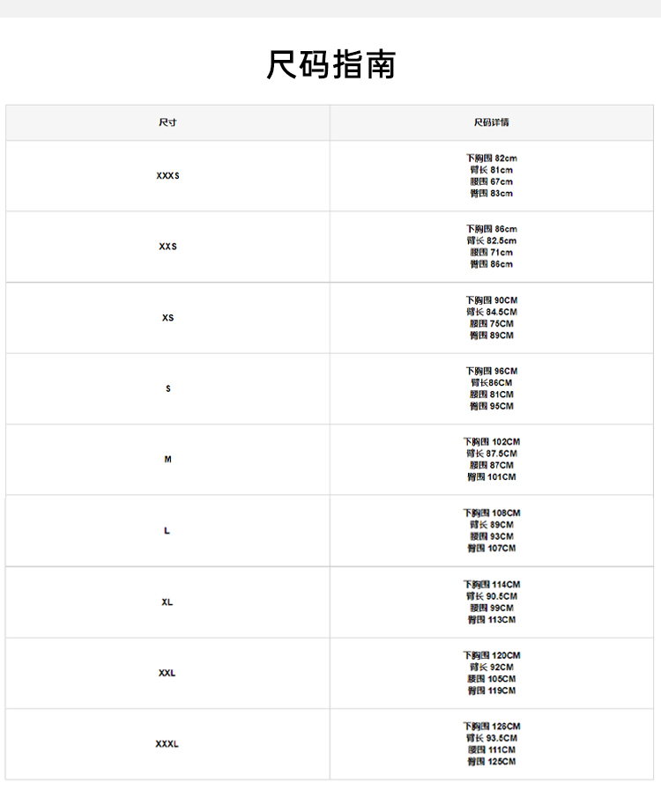The height and width of the screenshot is (812, 661).
Task: Click the 腰围 81CM measurement text
Action: click(x=491, y=395)
